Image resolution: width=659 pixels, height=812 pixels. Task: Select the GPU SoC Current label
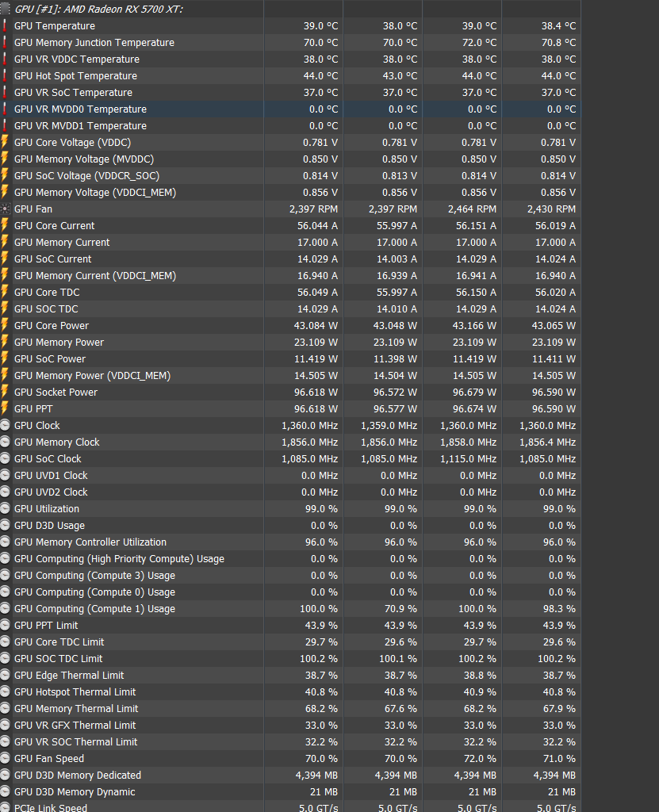[x=53, y=259]
